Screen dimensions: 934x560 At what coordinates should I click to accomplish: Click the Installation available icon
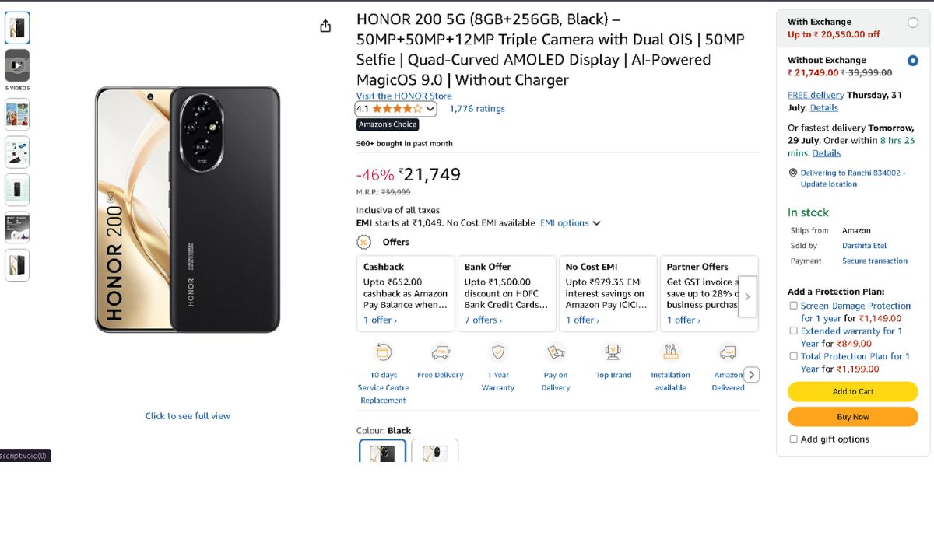(671, 352)
